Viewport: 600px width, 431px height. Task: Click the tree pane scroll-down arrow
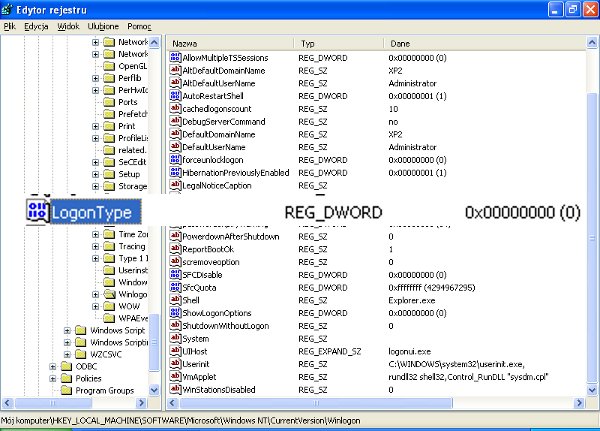[154, 390]
